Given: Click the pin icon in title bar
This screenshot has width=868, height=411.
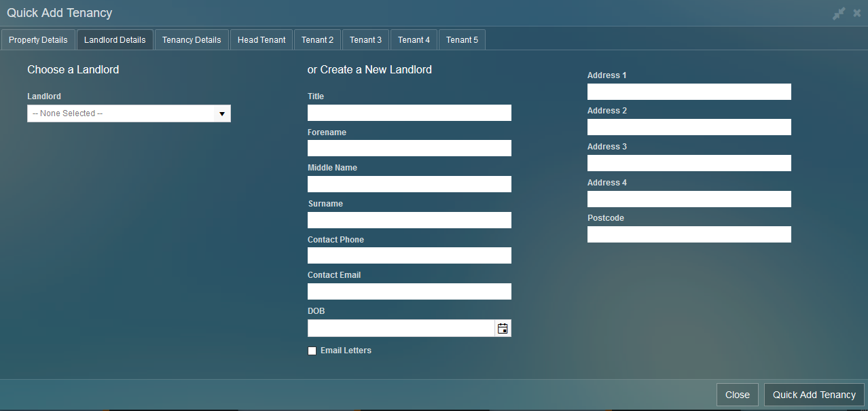Looking at the screenshot, I should [x=839, y=14].
